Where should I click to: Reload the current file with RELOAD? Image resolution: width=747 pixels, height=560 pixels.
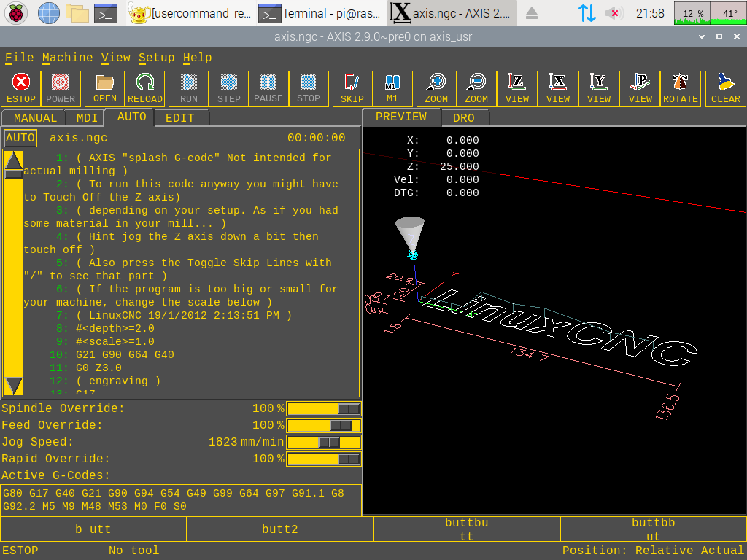click(x=145, y=89)
